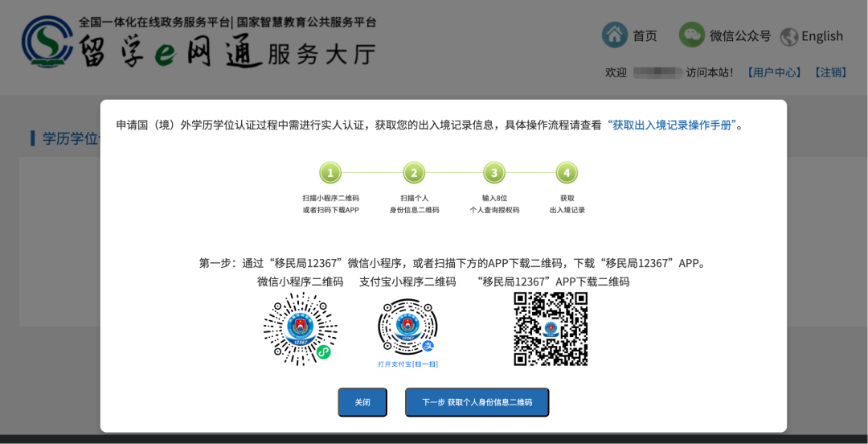Click the WeChat official account icon

point(692,35)
